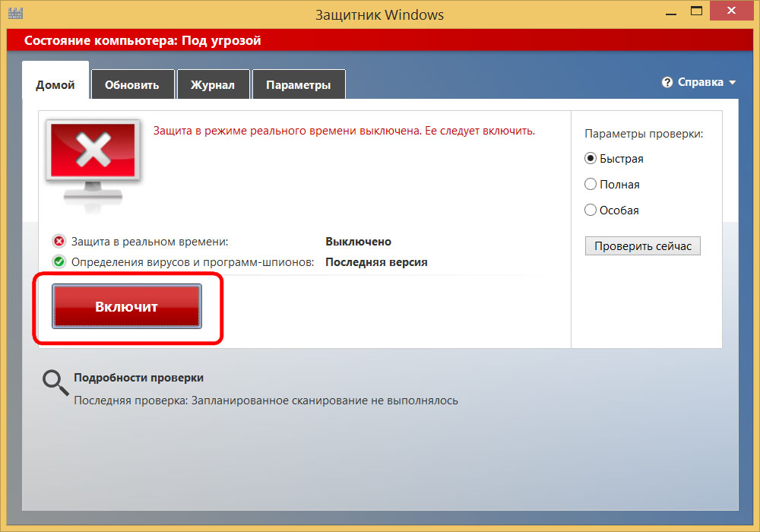The image size is (760, 532).
Task: Expand the Справка dropdown arrow
Action: click(x=732, y=83)
